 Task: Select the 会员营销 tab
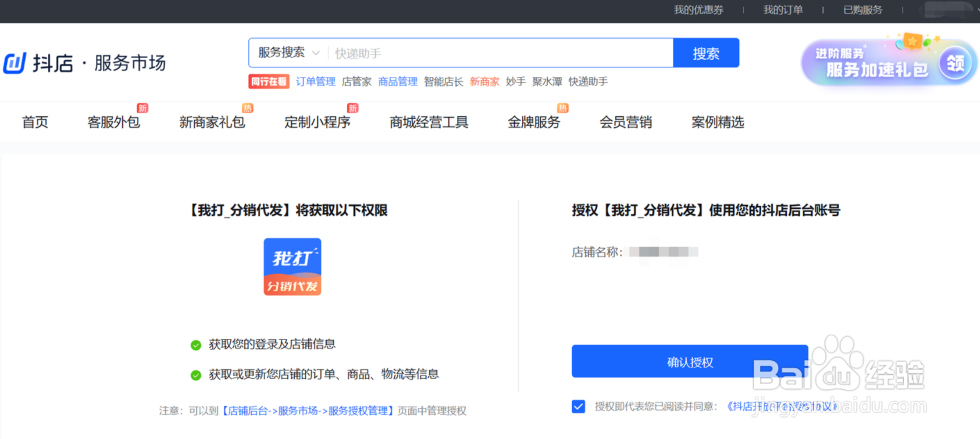pos(626,122)
